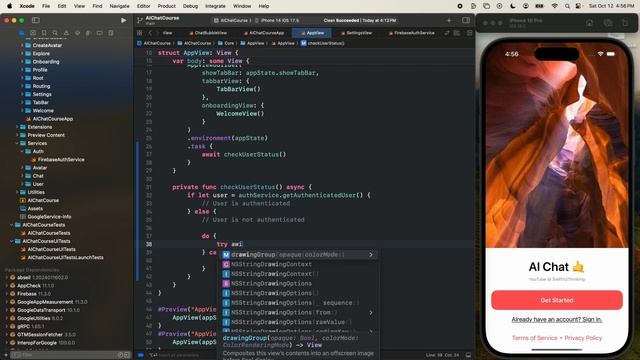Image resolution: width=640 pixels, height=360 pixels.
Task: Open the source control navigator icon
Action: tap(33, 33)
